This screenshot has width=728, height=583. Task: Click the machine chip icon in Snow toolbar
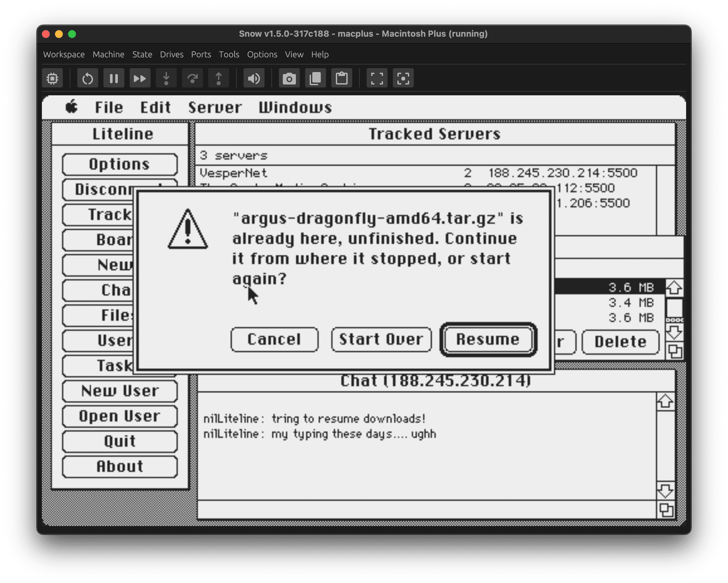[x=52, y=78]
